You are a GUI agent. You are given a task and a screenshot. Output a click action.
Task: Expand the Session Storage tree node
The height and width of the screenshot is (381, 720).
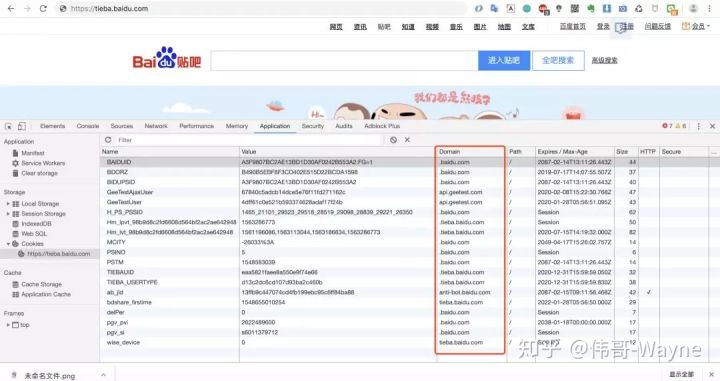pos(8,213)
